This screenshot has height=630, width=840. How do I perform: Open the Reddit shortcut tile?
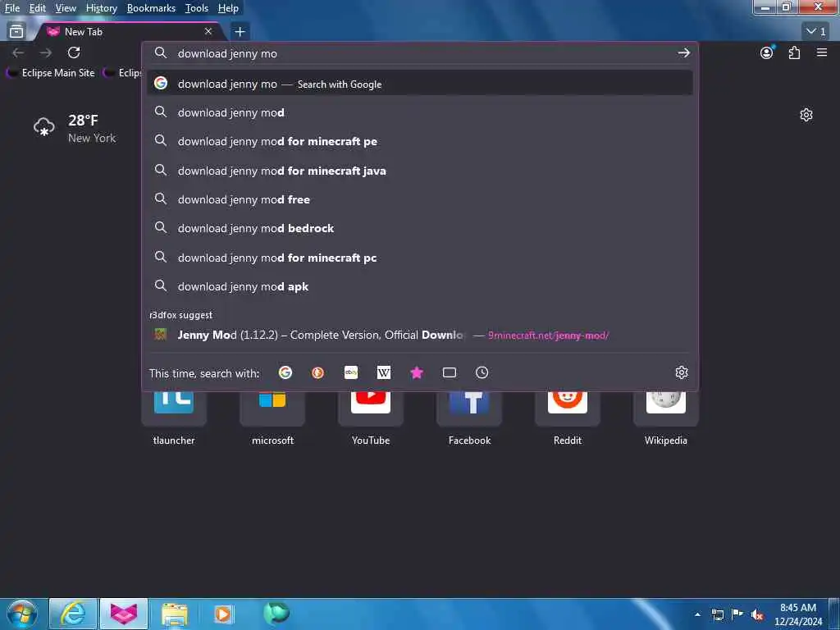pyautogui.click(x=568, y=418)
